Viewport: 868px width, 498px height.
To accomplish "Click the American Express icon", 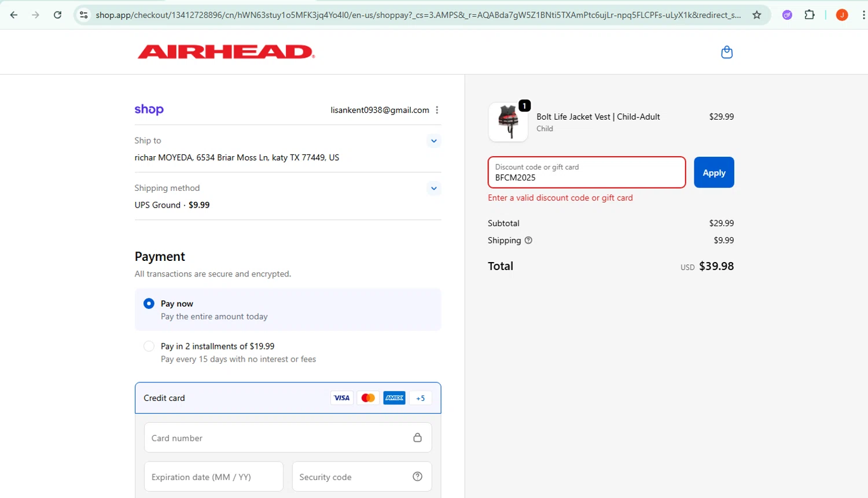I will tap(395, 398).
